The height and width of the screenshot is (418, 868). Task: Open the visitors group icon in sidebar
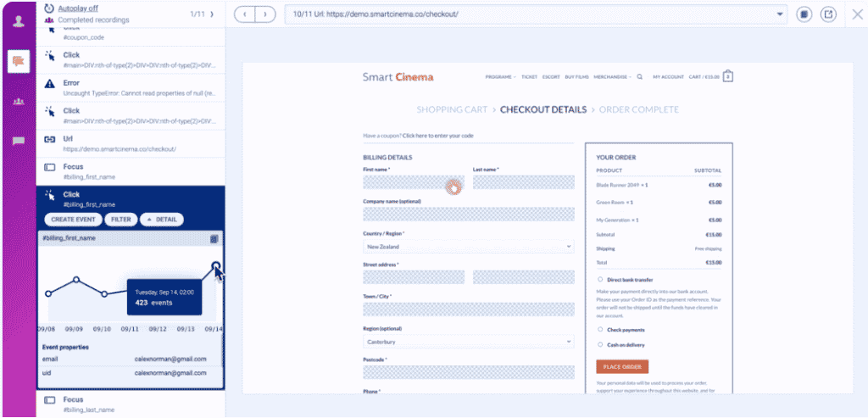(x=19, y=102)
